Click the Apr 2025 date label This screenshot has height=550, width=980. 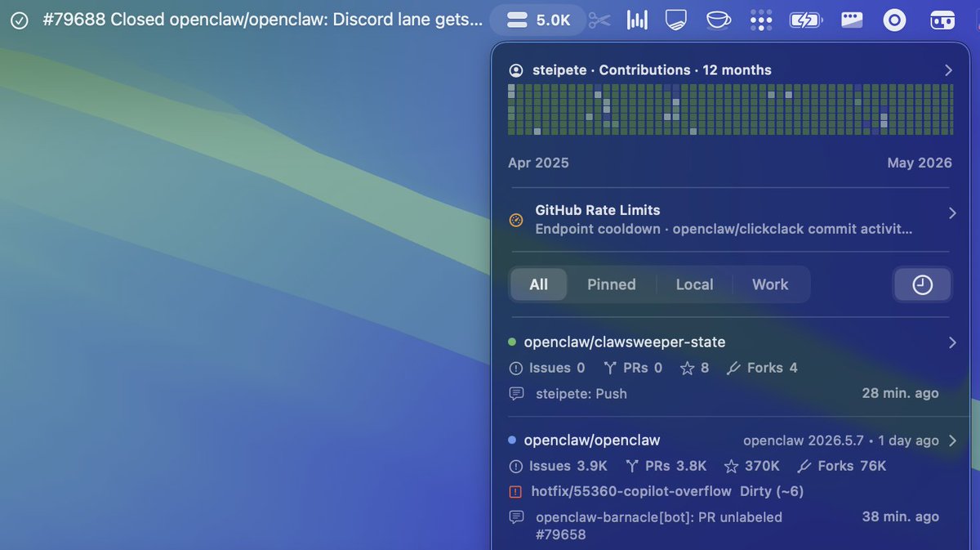coord(538,163)
